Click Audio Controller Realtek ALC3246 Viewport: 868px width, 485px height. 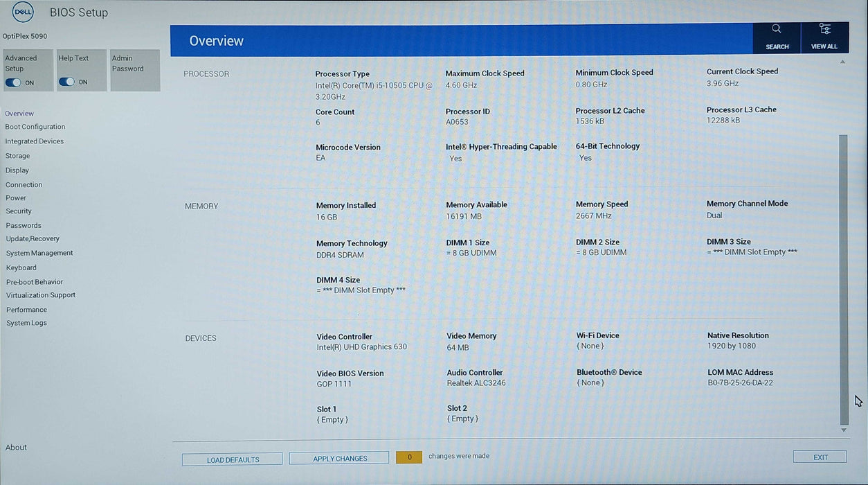[x=476, y=383]
